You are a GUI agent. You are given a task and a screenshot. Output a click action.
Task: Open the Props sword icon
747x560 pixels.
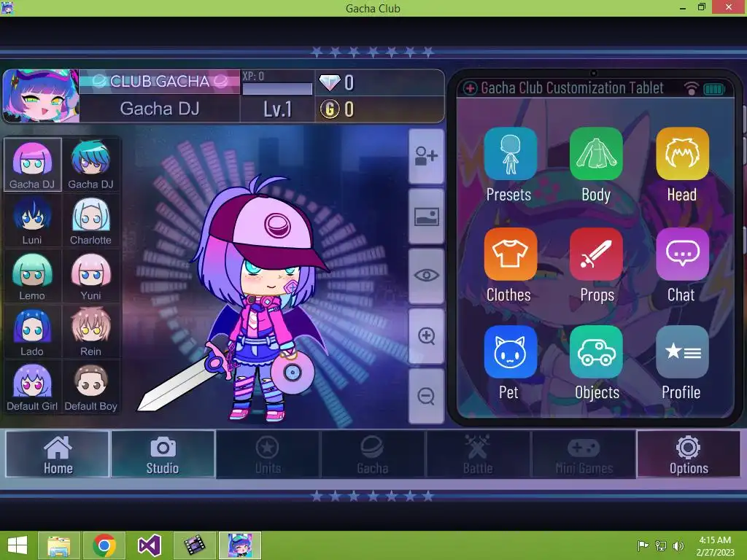pos(596,254)
